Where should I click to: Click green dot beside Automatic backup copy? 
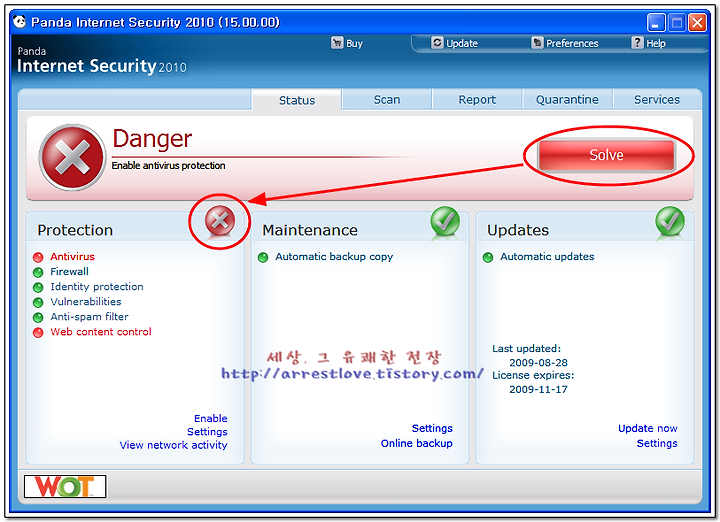click(263, 257)
